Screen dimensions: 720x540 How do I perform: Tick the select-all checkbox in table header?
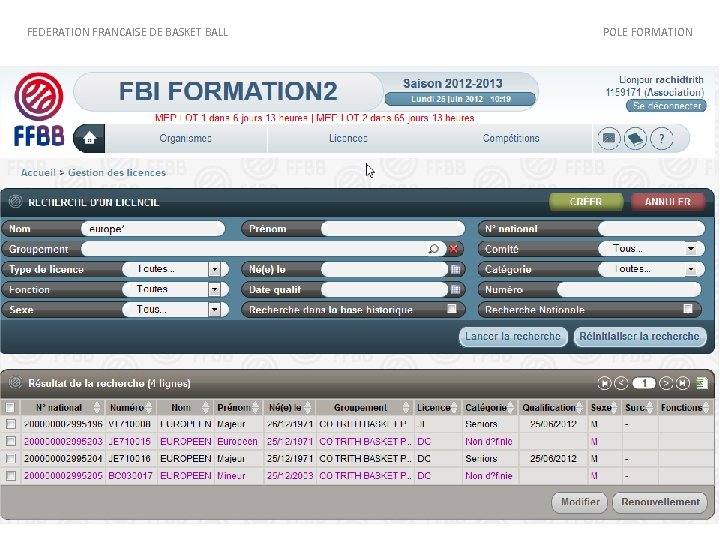point(10,407)
